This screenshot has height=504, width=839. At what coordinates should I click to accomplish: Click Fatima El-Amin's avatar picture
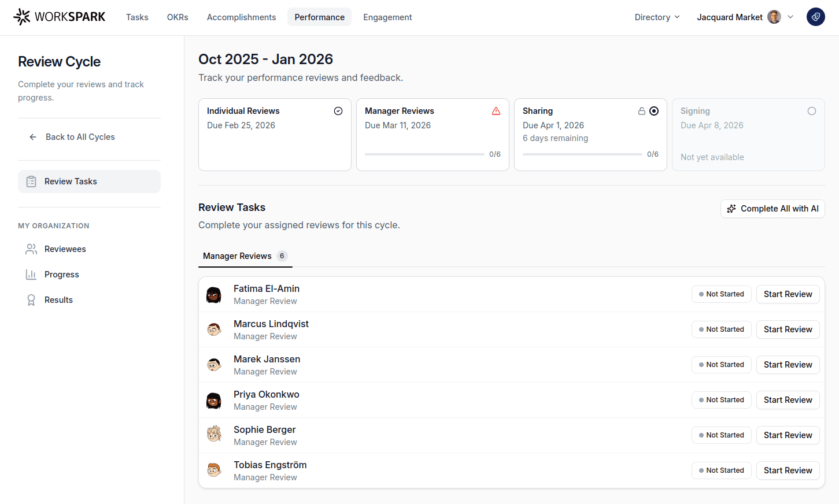213,294
